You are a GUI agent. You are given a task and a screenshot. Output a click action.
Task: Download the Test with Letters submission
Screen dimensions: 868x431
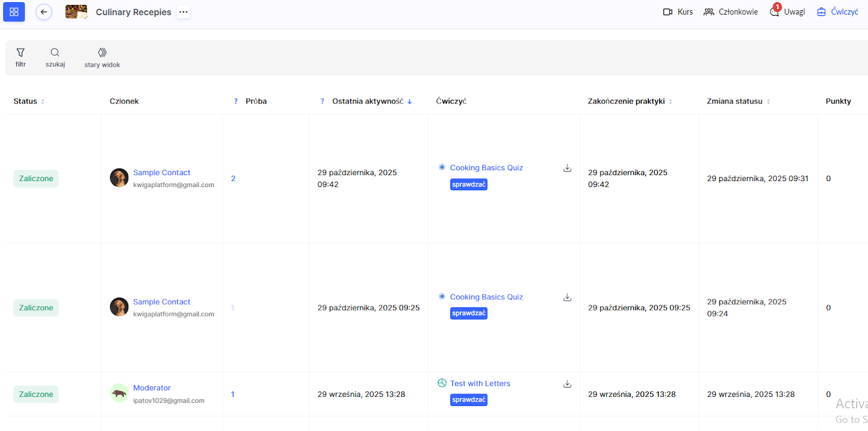567,384
